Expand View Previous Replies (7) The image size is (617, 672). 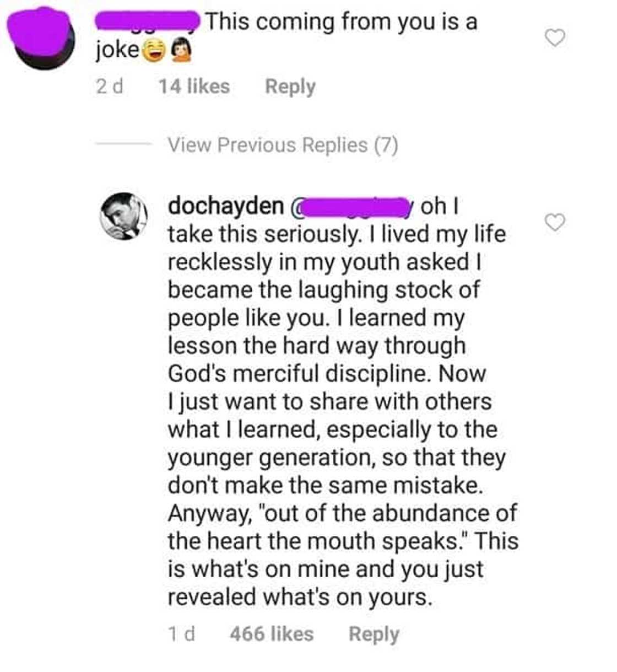click(x=283, y=145)
